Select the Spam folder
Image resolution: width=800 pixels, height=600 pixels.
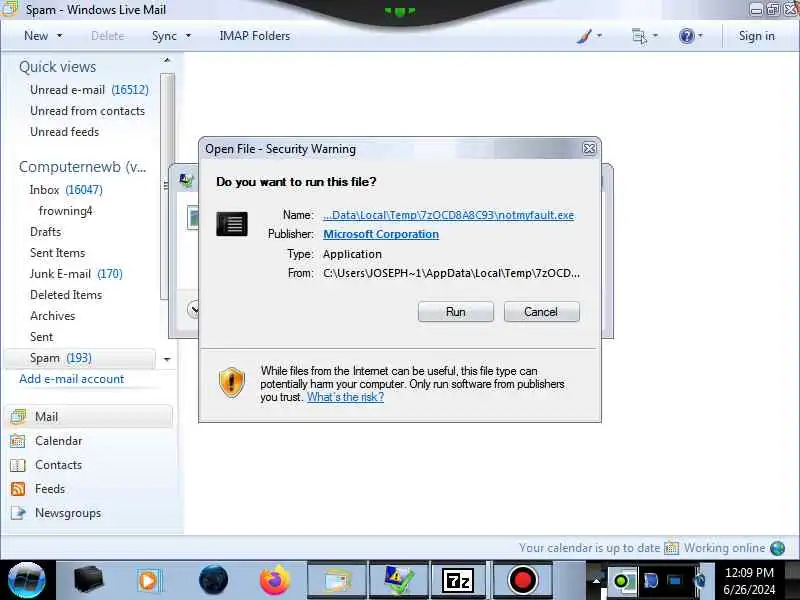point(79,358)
